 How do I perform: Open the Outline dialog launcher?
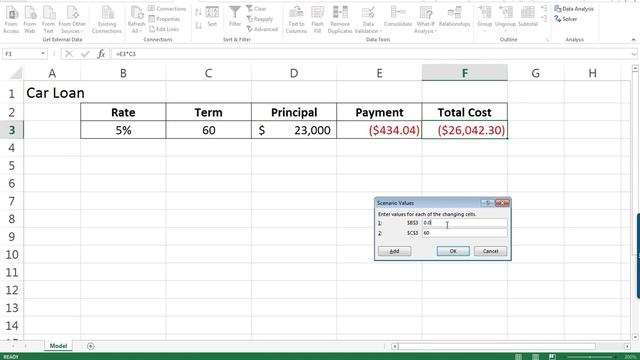click(x=547, y=40)
